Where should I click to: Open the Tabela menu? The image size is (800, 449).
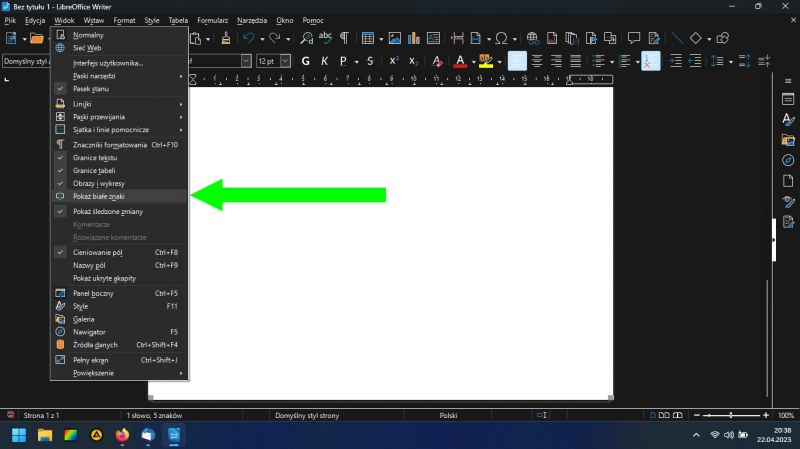click(x=178, y=20)
